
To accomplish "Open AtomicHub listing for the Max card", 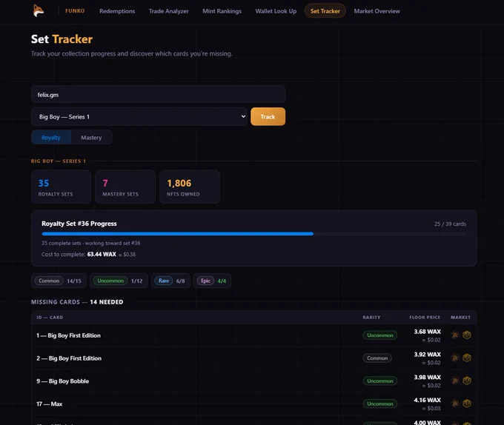I will coord(455,404).
